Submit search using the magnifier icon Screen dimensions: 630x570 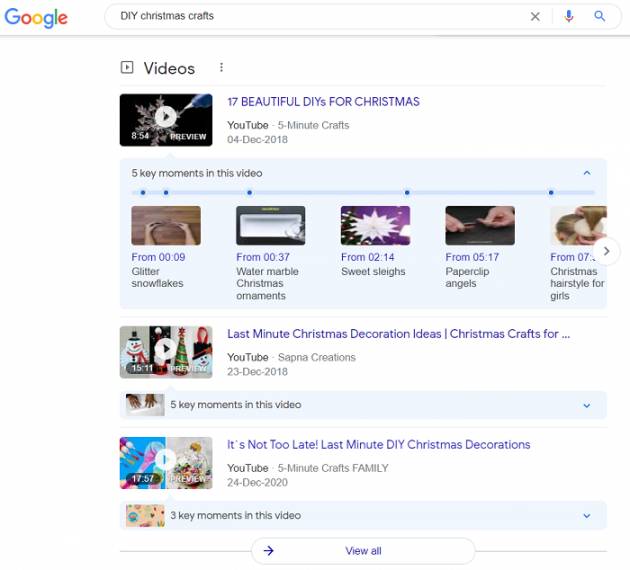pyautogui.click(x=599, y=16)
